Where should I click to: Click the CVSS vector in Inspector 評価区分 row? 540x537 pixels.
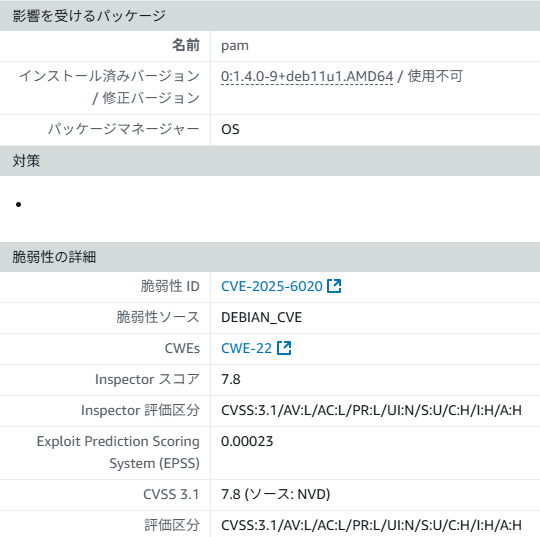(x=371, y=410)
